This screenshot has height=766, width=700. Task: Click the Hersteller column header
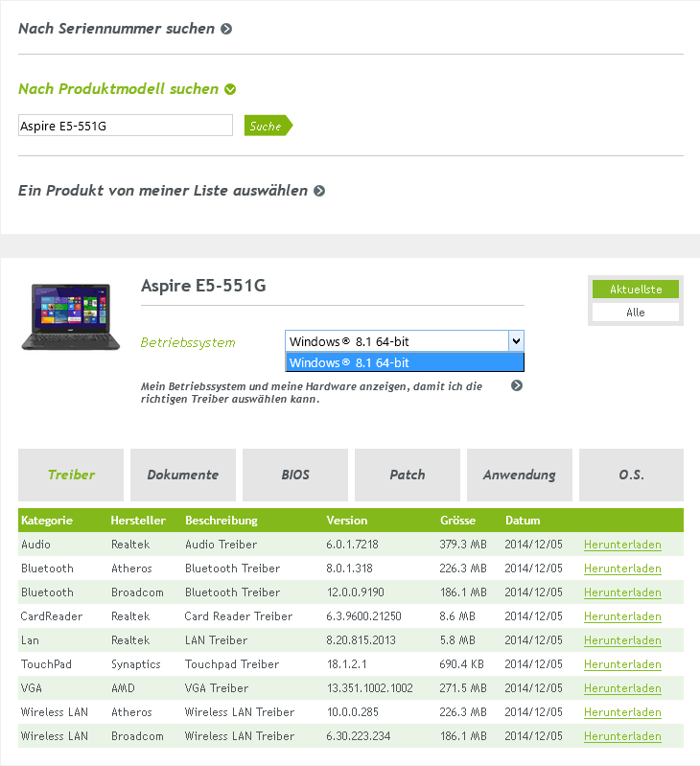click(138, 521)
